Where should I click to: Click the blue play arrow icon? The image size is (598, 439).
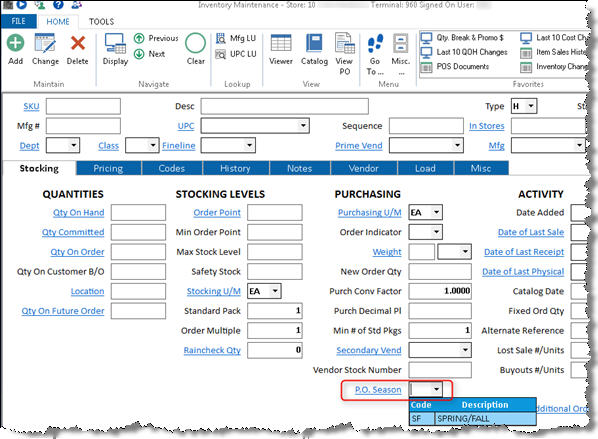pos(22,5)
